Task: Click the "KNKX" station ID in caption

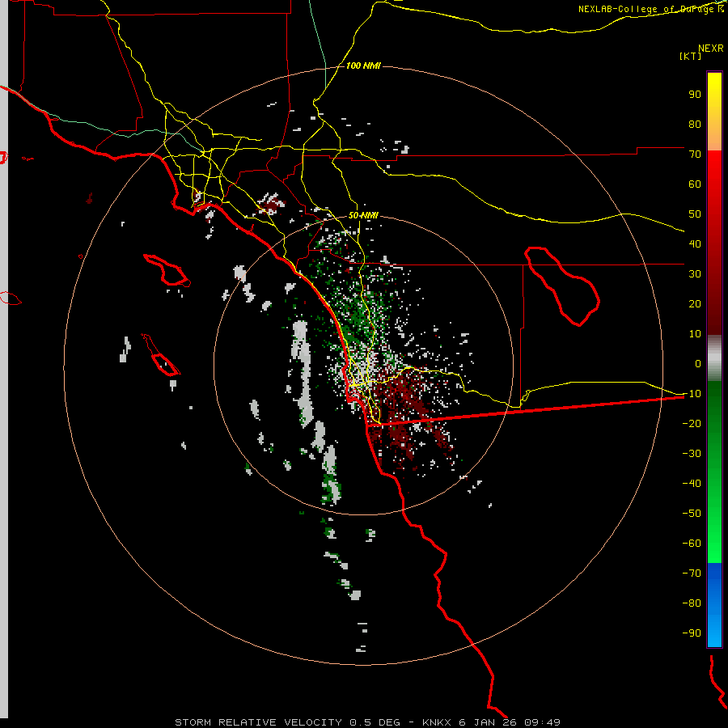Action: [437, 722]
